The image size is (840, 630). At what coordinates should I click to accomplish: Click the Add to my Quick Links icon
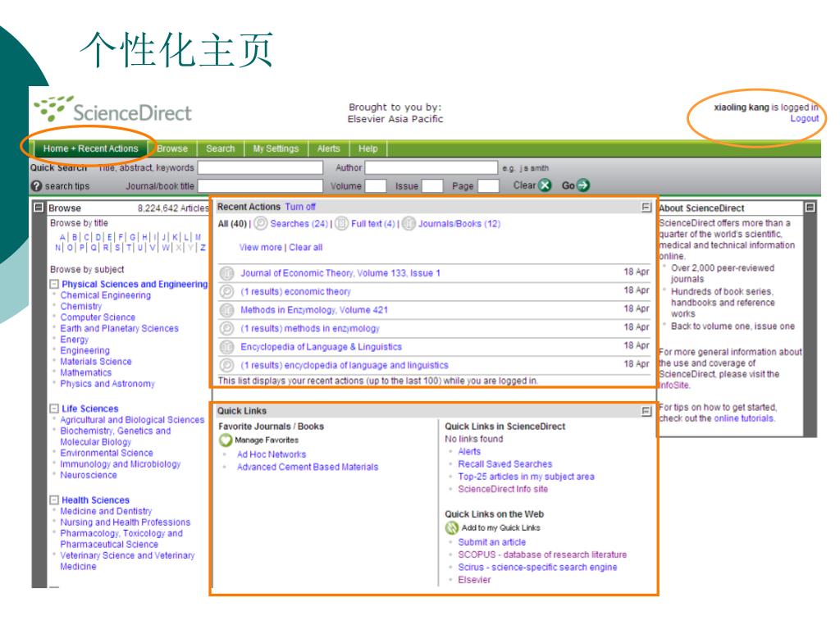click(x=452, y=527)
